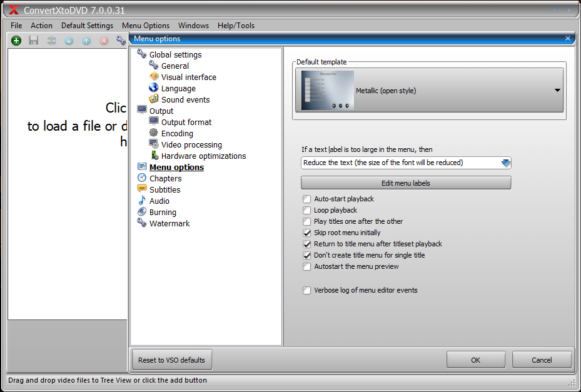This screenshot has height=392, width=581.
Task: Click the Cancel button
Action: (x=542, y=359)
